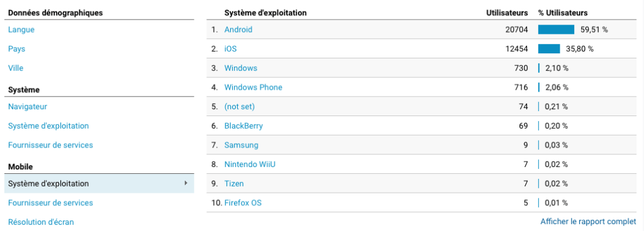Image resolution: width=644 pixels, height=231 pixels.
Task: Select Fournisseur de services under Système
Action: (50, 145)
